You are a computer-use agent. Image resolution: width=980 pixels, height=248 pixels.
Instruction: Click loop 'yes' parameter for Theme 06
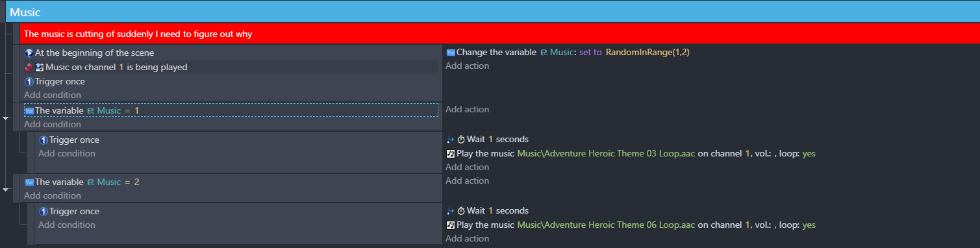pyautogui.click(x=809, y=225)
